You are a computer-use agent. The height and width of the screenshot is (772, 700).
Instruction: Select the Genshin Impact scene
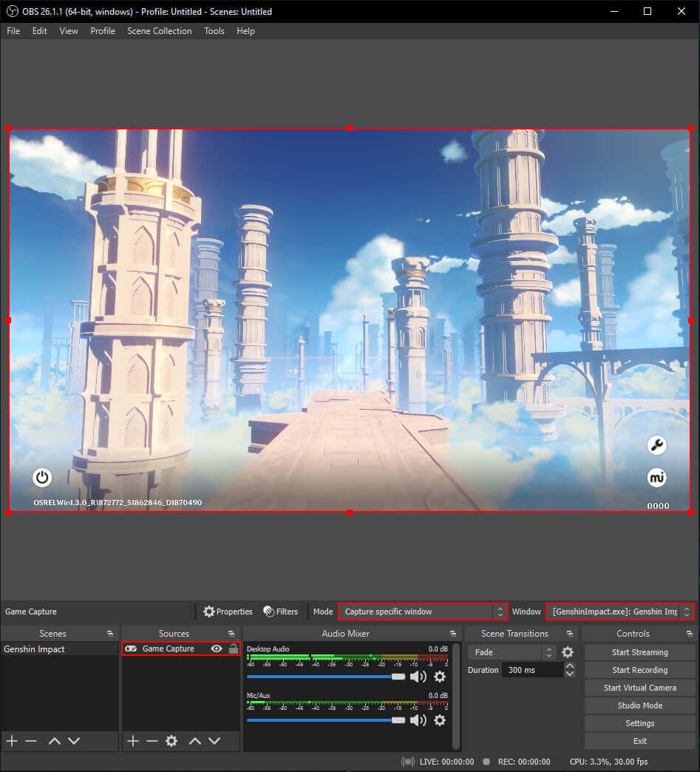[x=60, y=649]
